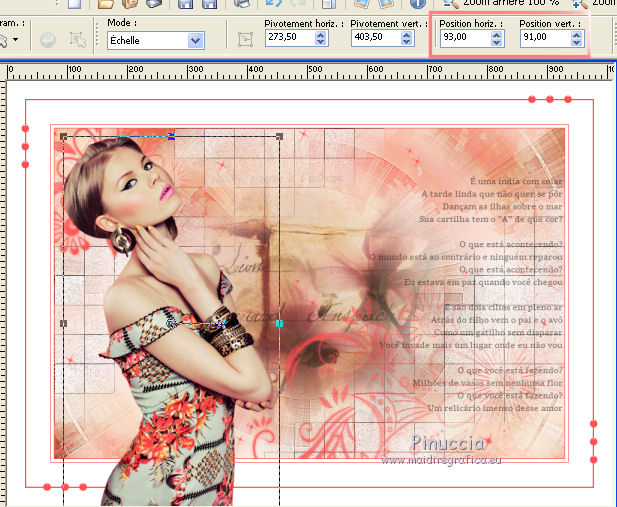
Task: Expand the presets dropdown arrow
Action: [16, 39]
